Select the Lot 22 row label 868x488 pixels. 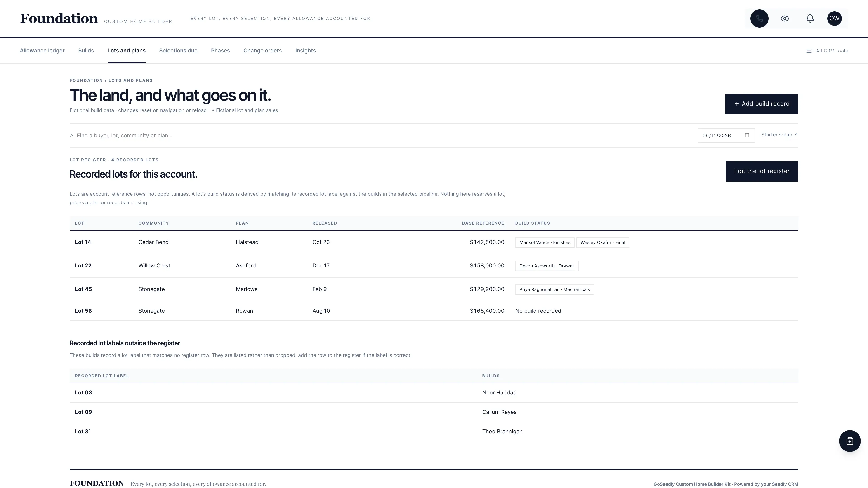point(83,266)
